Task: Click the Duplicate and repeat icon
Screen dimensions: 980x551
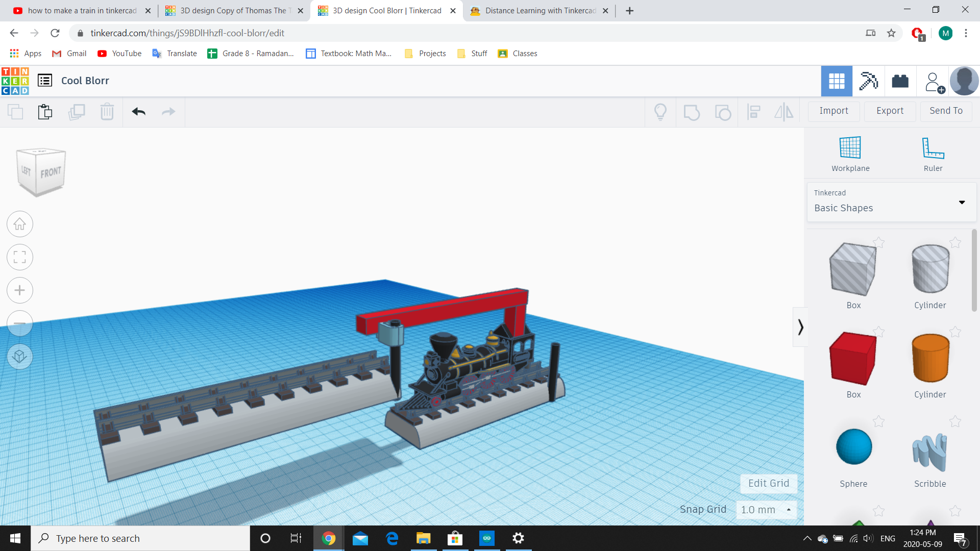Action: pyautogui.click(x=77, y=112)
